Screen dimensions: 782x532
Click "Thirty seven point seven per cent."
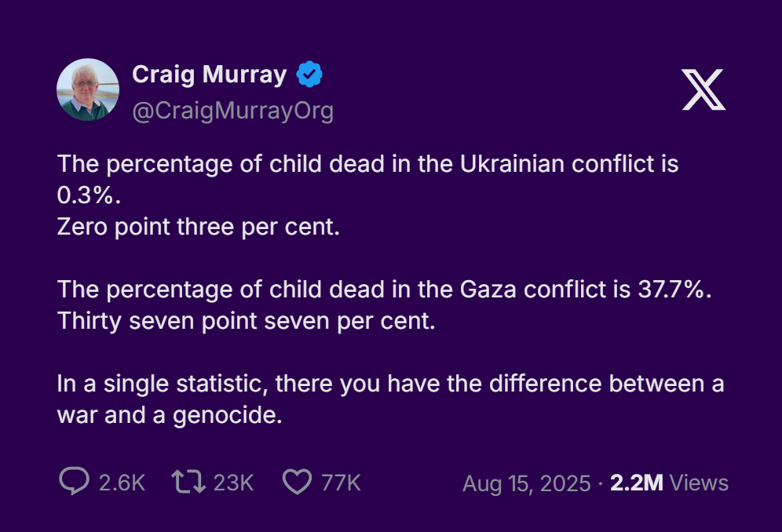click(246, 322)
